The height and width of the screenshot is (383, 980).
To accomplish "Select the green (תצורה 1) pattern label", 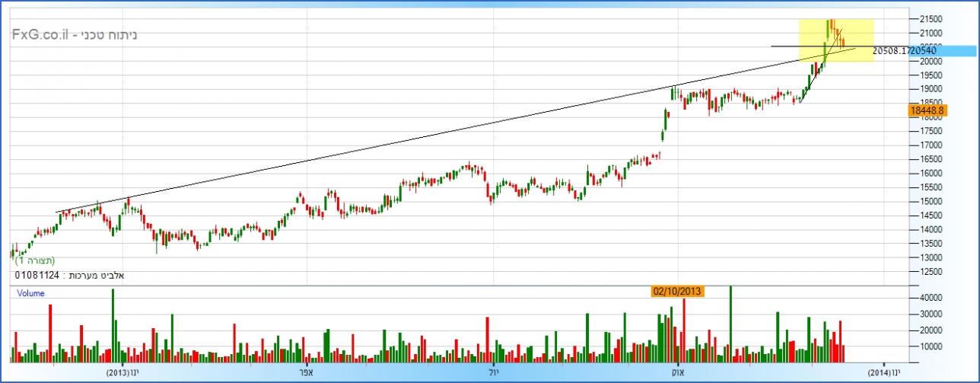I will 35,260.
